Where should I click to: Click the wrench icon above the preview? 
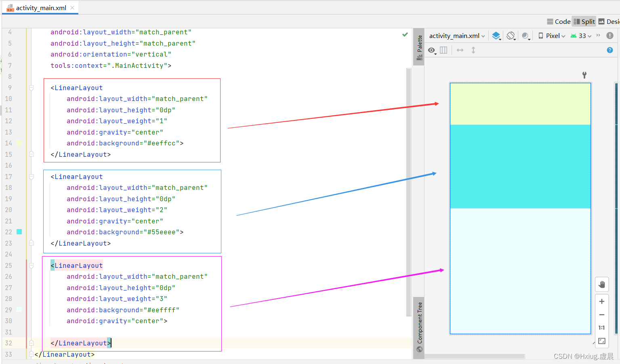click(584, 75)
